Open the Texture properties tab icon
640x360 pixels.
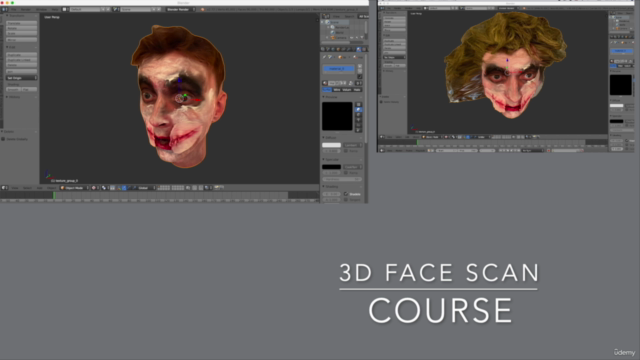pos(364,49)
